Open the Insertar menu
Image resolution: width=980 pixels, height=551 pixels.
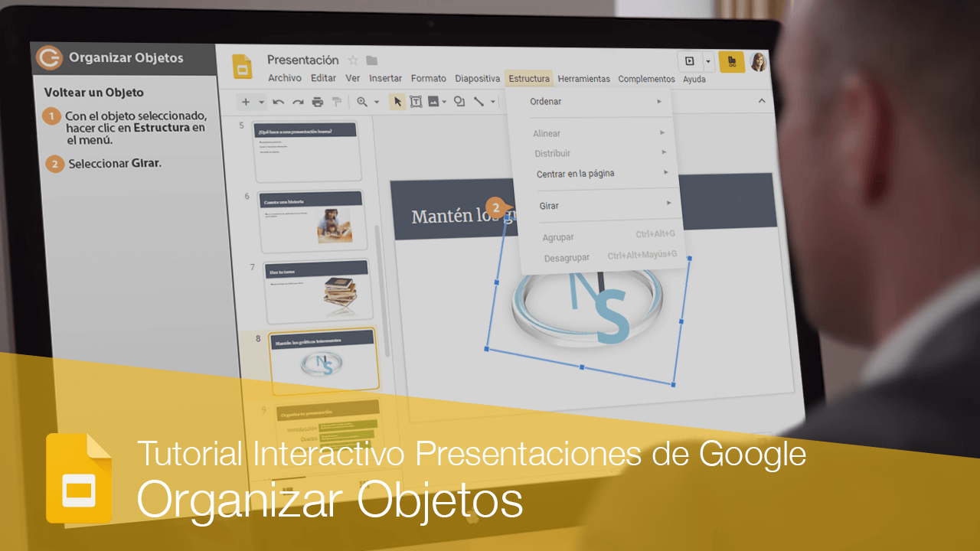click(386, 78)
